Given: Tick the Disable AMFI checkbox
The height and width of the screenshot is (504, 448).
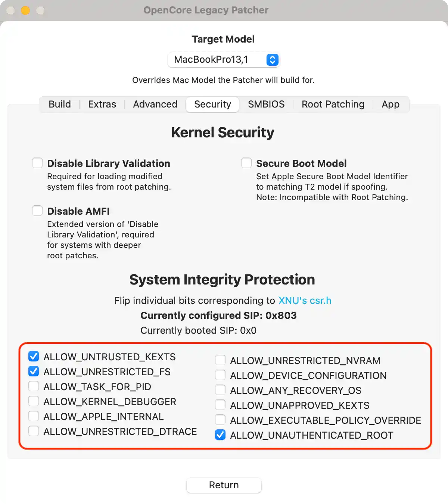Looking at the screenshot, I should (x=37, y=211).
